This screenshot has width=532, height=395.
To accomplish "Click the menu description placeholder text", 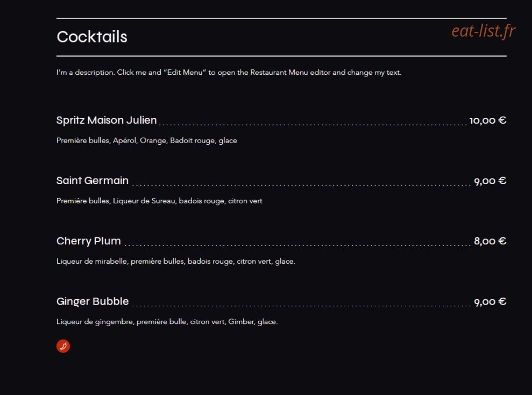I will pyautogui.click(x=229, y=72).
